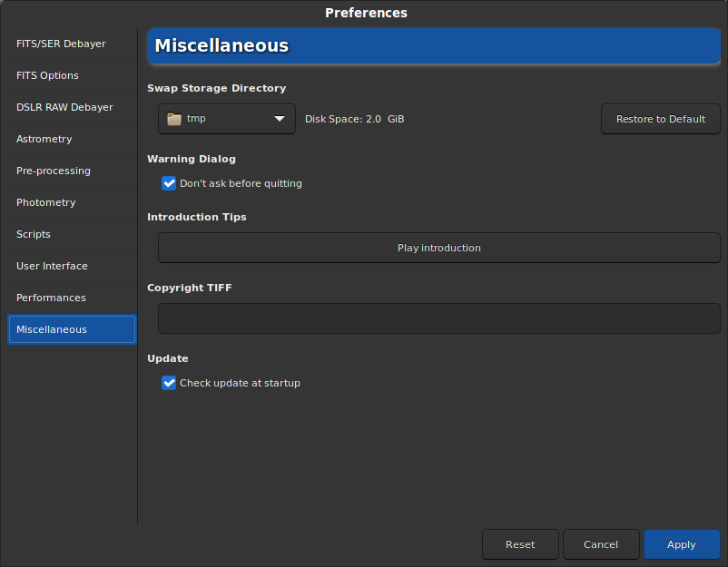728x567 pixels.
Task: View the Performances section
Action: coord(51,298)
